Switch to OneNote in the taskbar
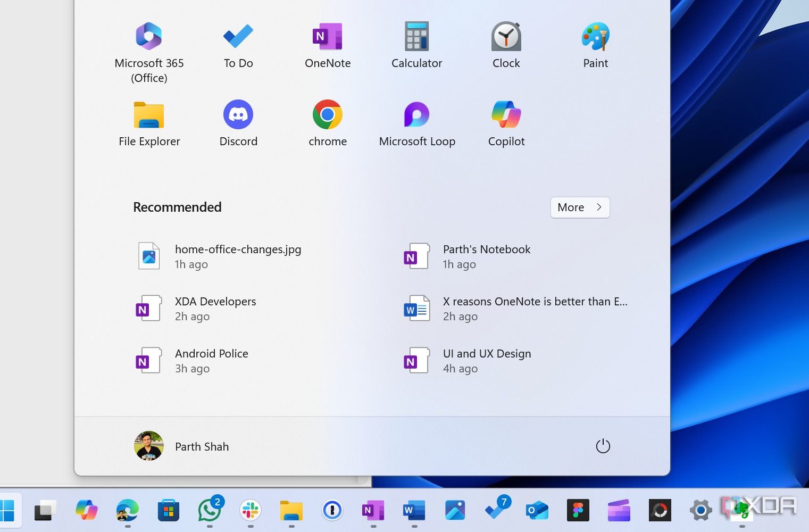 click(x=373, y=511)
